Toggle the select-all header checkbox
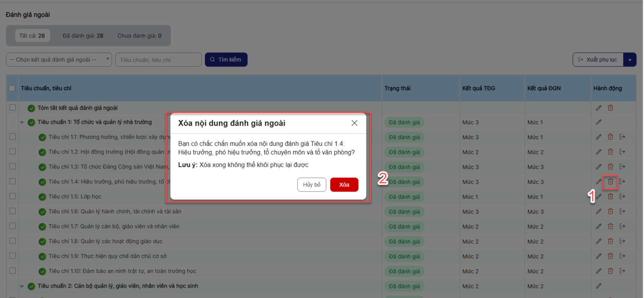This screenshot has height=298, width=644. [x=12, y=88]
